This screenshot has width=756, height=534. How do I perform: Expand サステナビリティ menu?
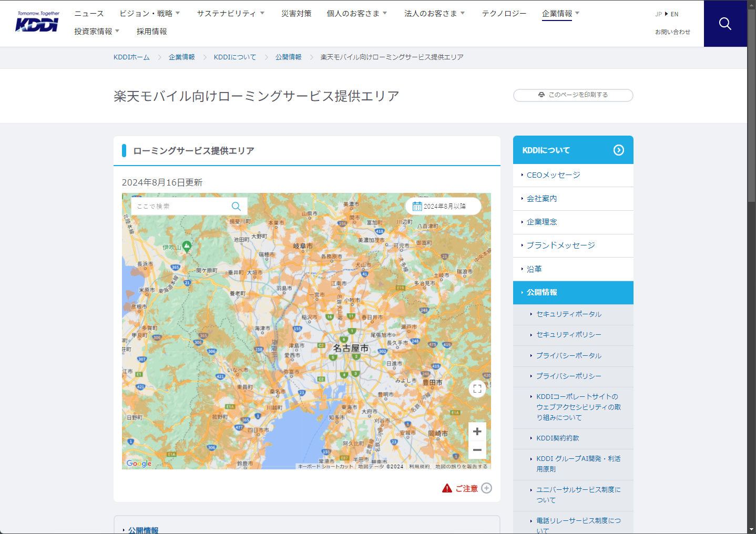tap(231, 14)
